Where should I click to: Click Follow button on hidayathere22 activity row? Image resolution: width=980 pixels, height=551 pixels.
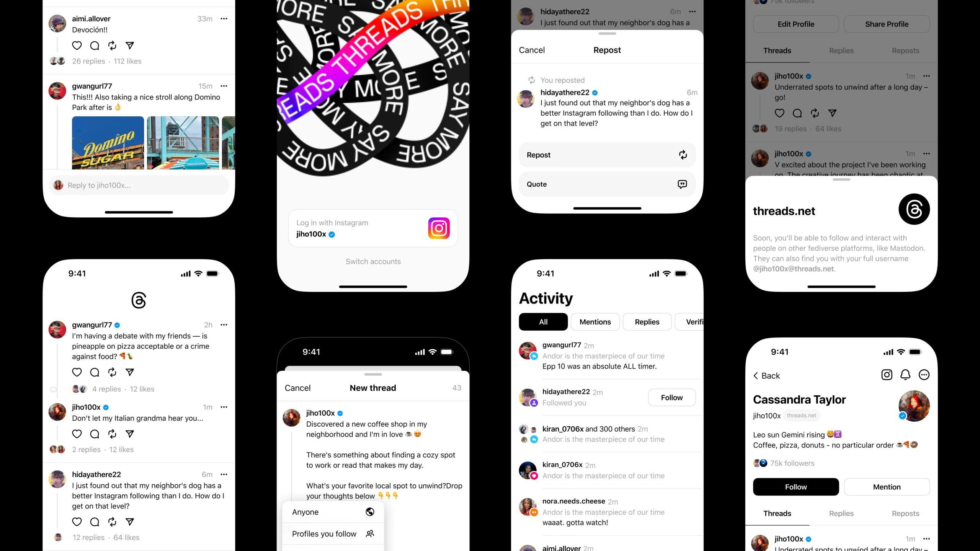(672, 397)
